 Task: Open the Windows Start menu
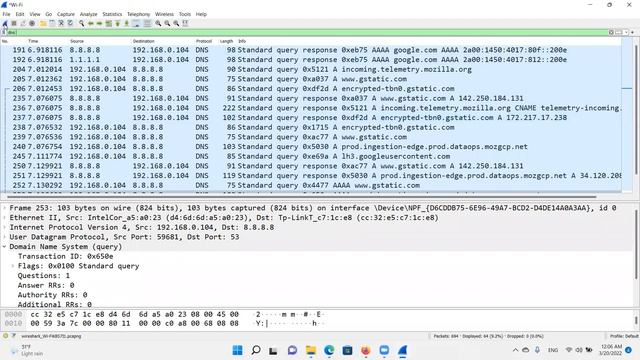point(238,350)
